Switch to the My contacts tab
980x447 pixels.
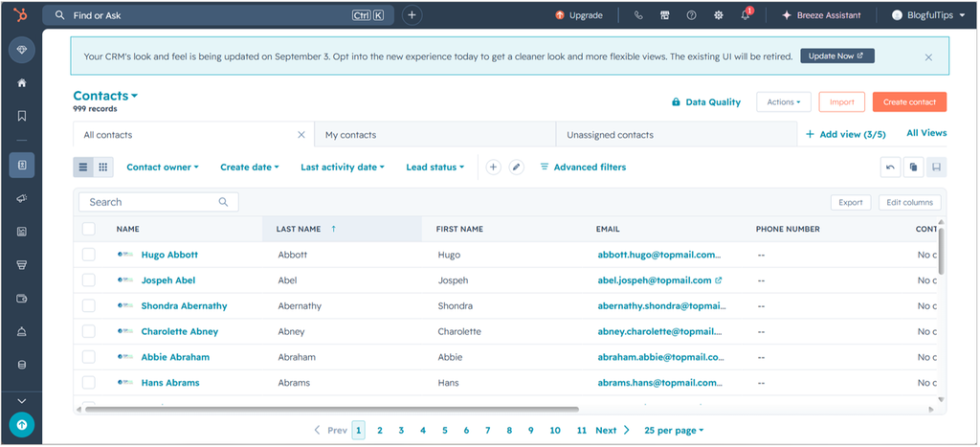coord(435,134)
